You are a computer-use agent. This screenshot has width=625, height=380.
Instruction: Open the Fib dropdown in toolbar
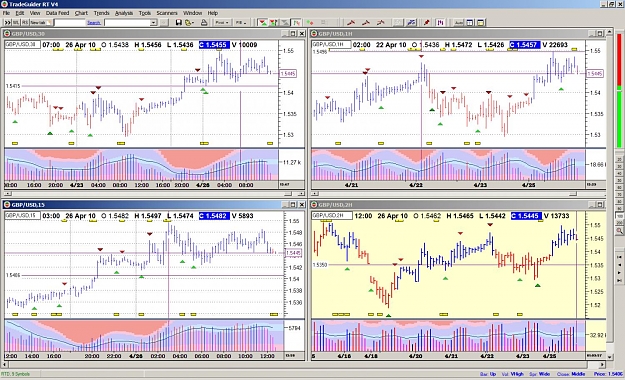coord(241,23)
